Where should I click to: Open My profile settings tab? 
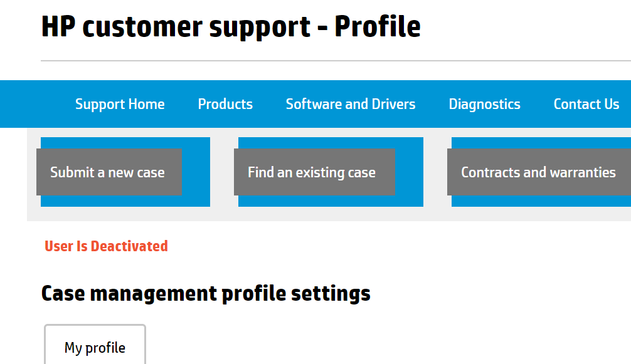coord(95,347)
